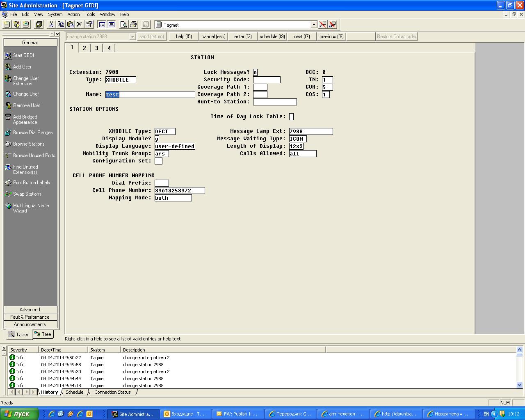The width and height of the screenshot is (525, 420).
Task: Click the Print Preview toolbar icon
Action: (123, 25)
